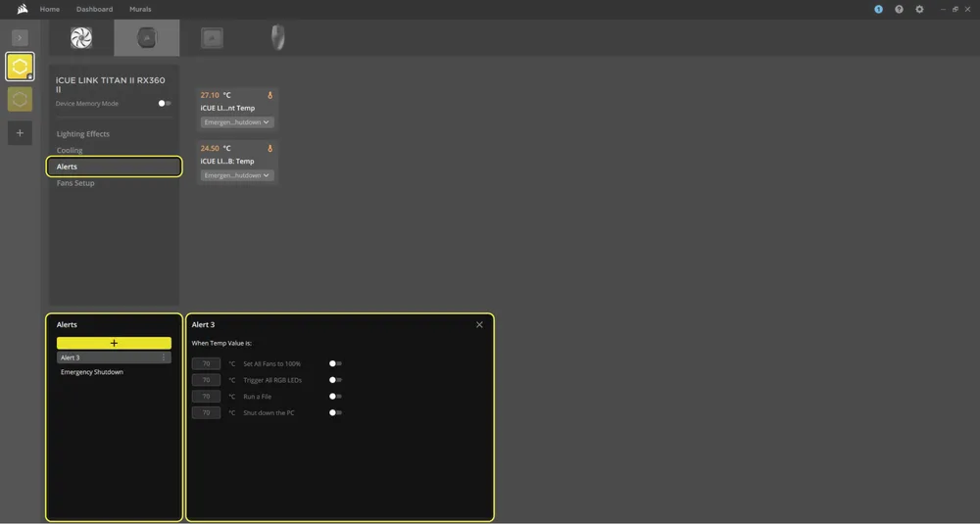Click the 24.50 temperature value

[x=210, y=149]
